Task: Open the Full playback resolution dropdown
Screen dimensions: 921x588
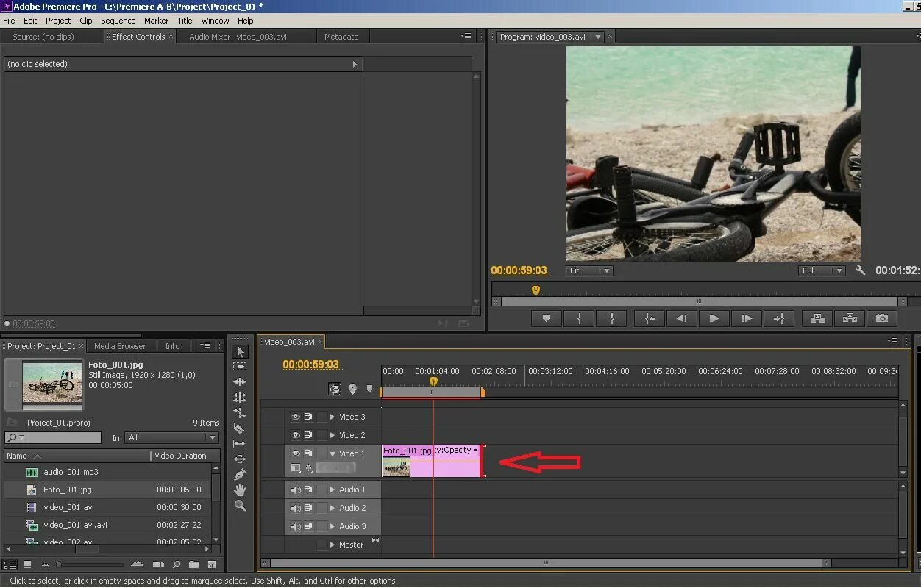Action: point(822,270)
